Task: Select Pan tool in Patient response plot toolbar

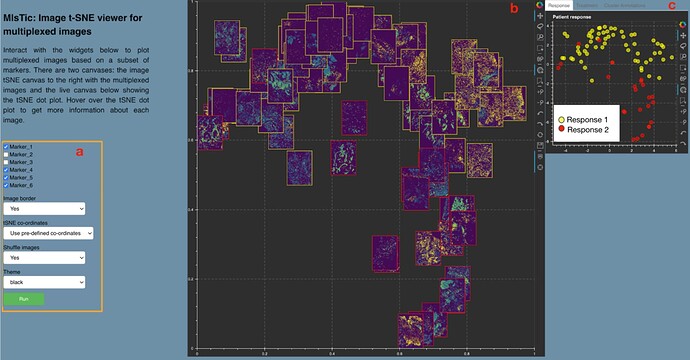Action: pyautogui.click(x=683, y=35)
